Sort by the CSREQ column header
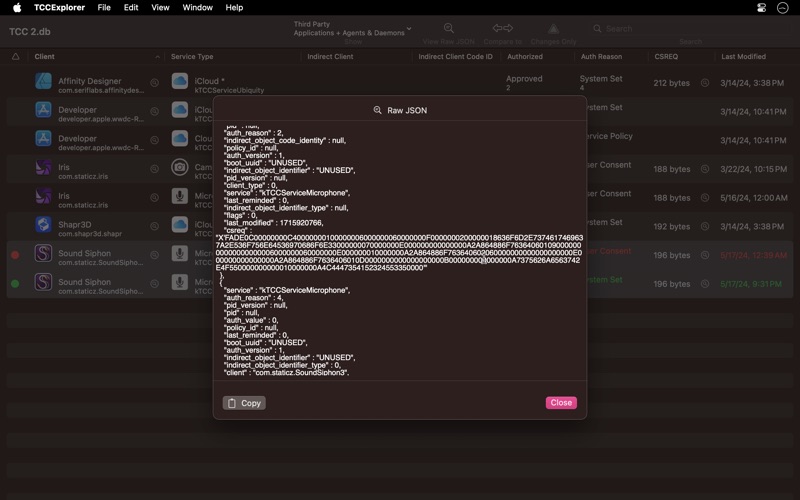The height and width of the screenshot is (500, 800). [x=666, y=57]
